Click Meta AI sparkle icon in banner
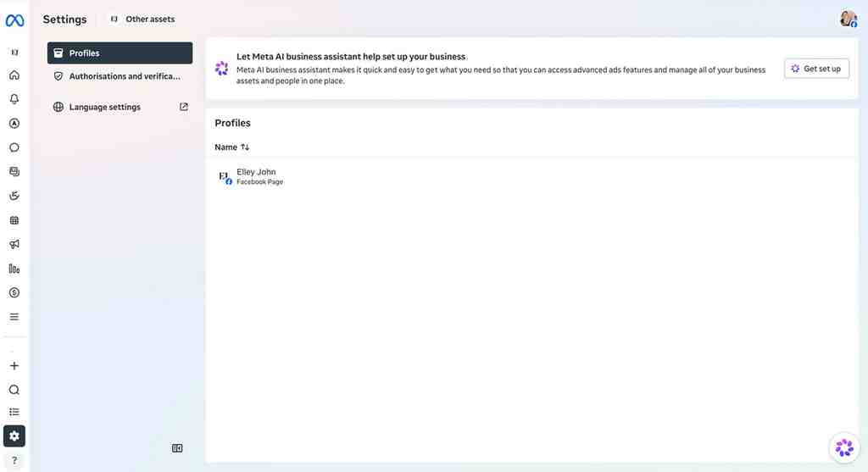Screen dimensions: 868x472 tap(221, 69)
